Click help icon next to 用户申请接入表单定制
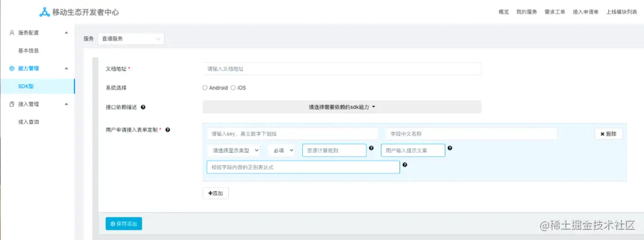Image resolution: width=644 pixels, height=240 pixels. (x=168, y=130)
